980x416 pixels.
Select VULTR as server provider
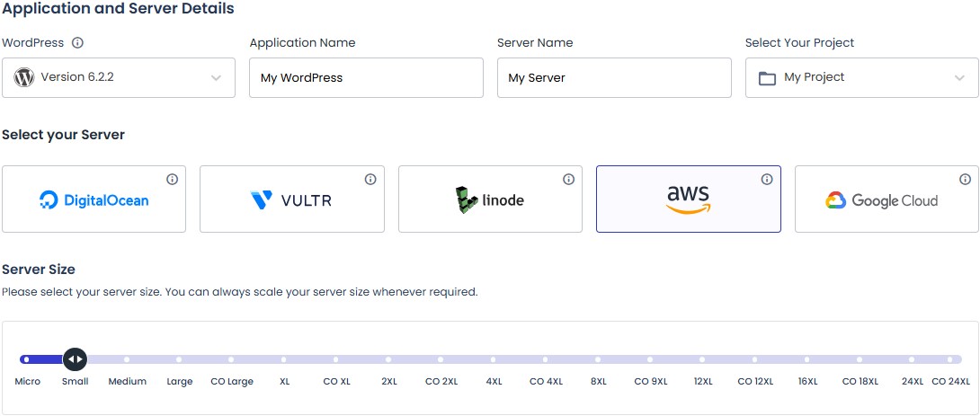pos(292,199)
